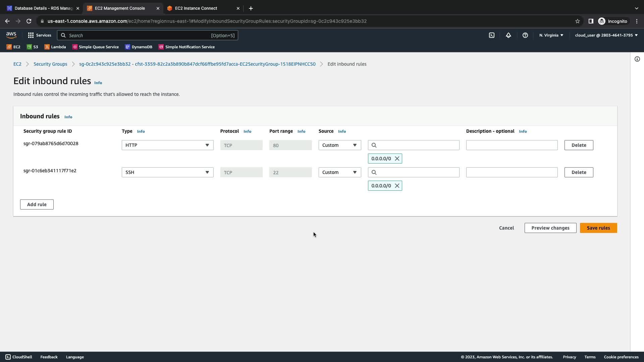Image resolution: width=644 pixels, height=362 pixels.
Task: Open the N. Virginia region selector
Action: click(551, 35)
